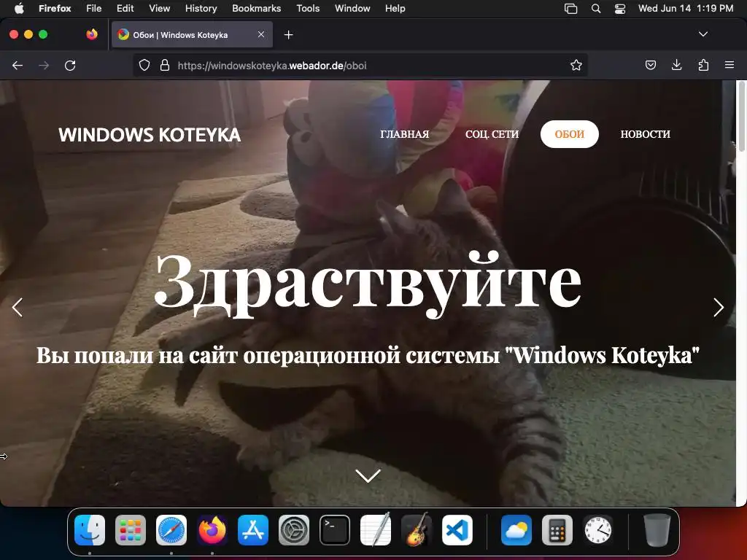Open the НОВОСТИ navigation link

click(645, 134)
